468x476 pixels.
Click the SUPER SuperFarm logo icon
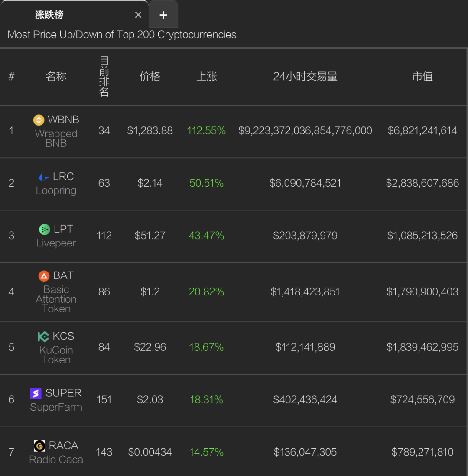click(36, 393)
